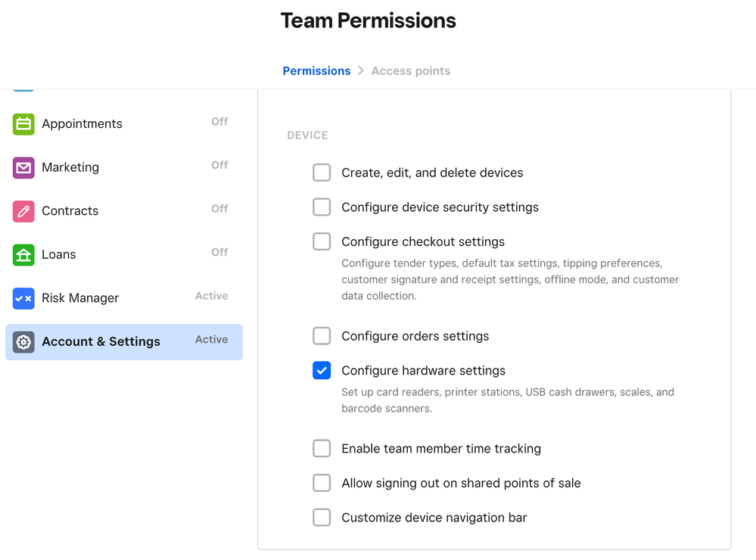Screen dimensions: 756x560
Task: Tick Customize device navigation bar
Action: click(322, 518)
